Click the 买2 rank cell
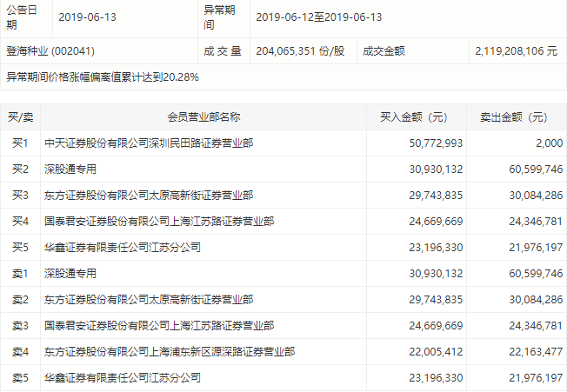 tap(20, 169)
